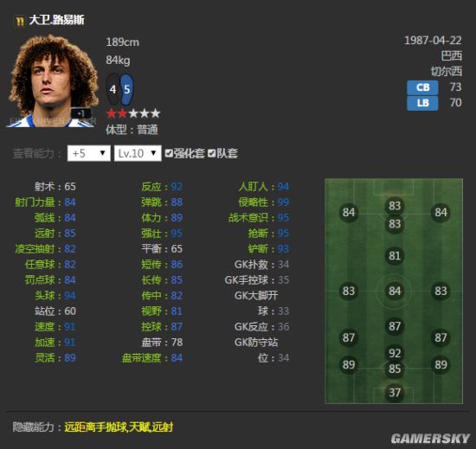Open the Lv.10 level dropdown
The width and height of the screenshot is (476, 449).
138,153
